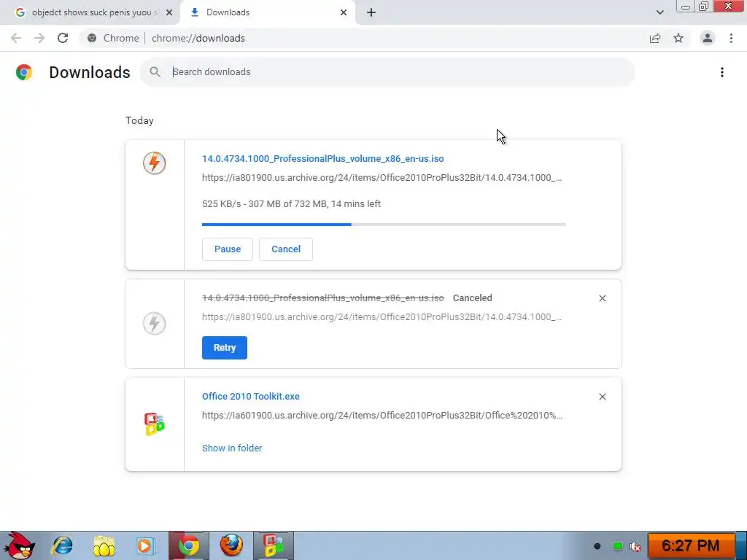
Task: Click the Office Toolkit source URL
Action: tap(382, 415)
